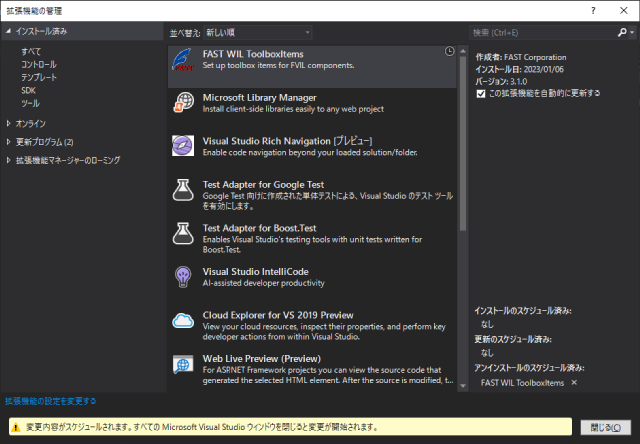Screen dimensions: 640x444
Task: Click the scheduled clock icon on FAST WIL ToolboxItems
Action: coord(449,51)
